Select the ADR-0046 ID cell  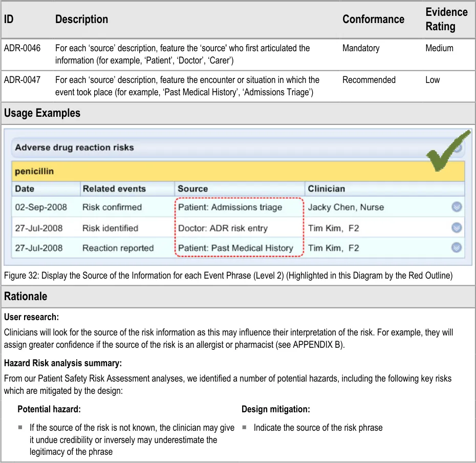22,48
